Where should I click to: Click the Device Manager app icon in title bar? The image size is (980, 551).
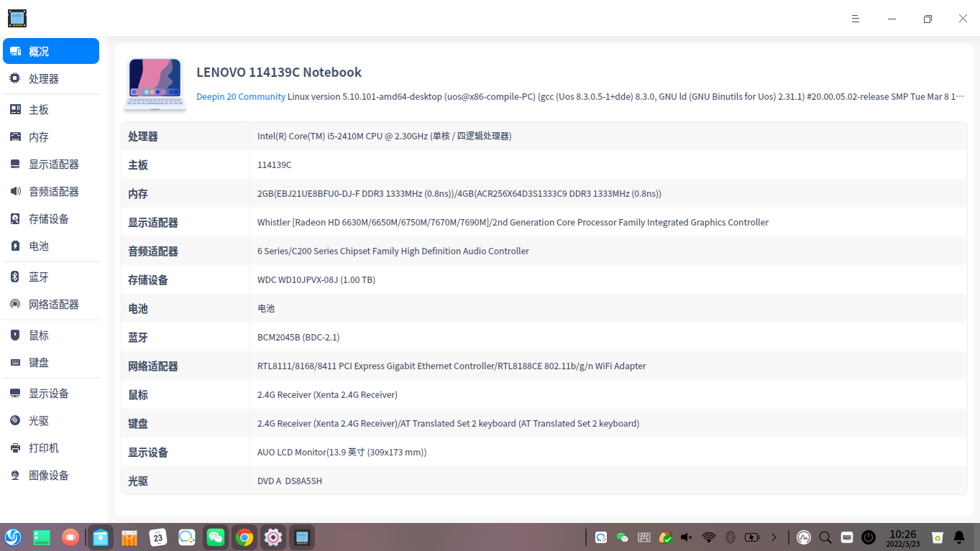pyautogui.click(x=17, y=18)
